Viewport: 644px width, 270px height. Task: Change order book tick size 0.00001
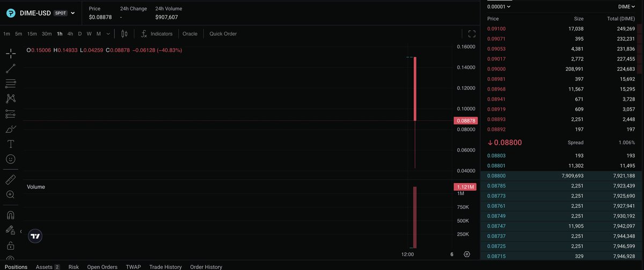click(x=499, y=6)
